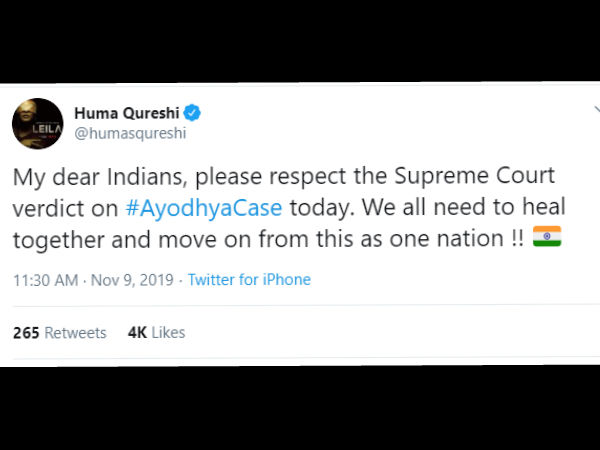The height and width of the screenshot is (450, 600).
Task: Open the tweet options chevron menu
Action: [597, 109]
